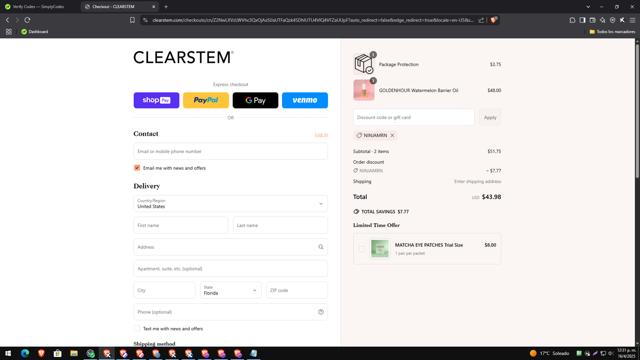Open a new browser tab with plus button
The height and width of the screenshot is (360, 640).
[x=166, y=7]
